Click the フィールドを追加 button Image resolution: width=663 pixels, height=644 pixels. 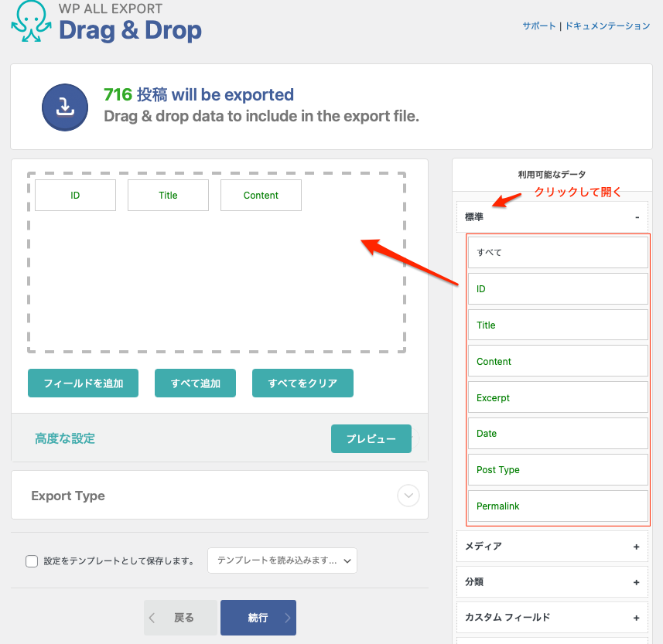tap(83, 383)
